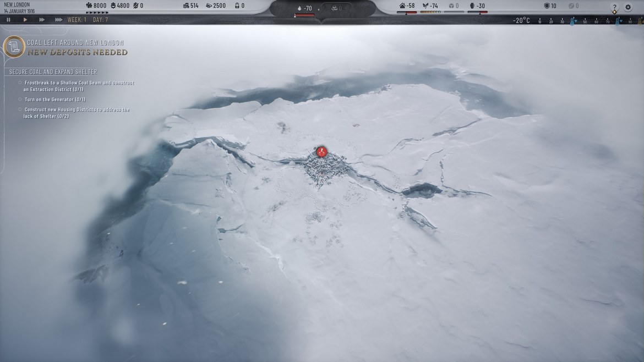Click the food plant icon showing -74

(425, 6)
